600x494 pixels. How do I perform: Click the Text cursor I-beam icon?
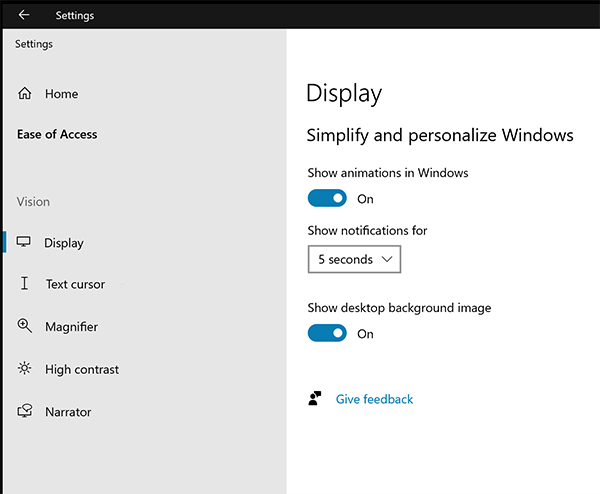pos(24,283)
